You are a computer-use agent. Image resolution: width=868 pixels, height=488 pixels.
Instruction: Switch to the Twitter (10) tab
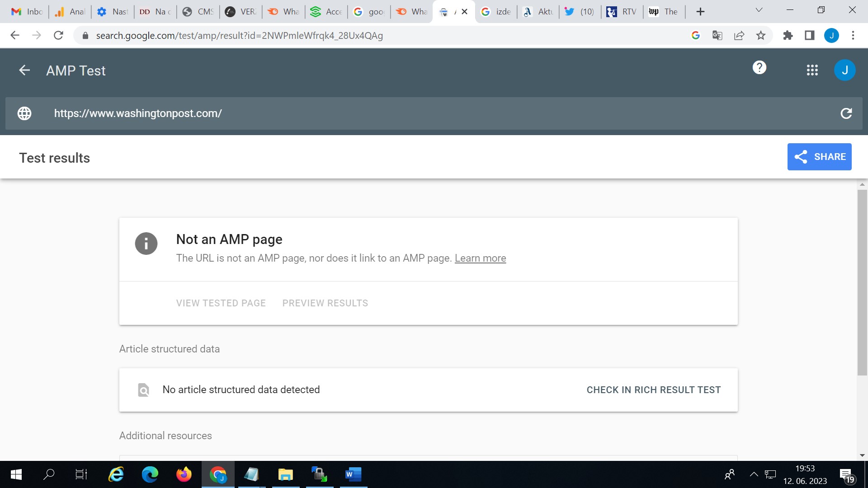click(x=580, y=12)
